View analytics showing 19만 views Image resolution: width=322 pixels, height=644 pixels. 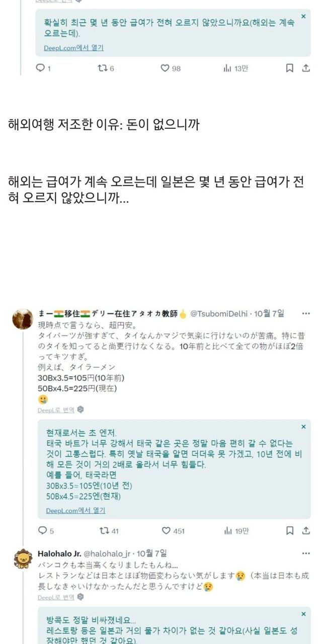click(235, 530)
